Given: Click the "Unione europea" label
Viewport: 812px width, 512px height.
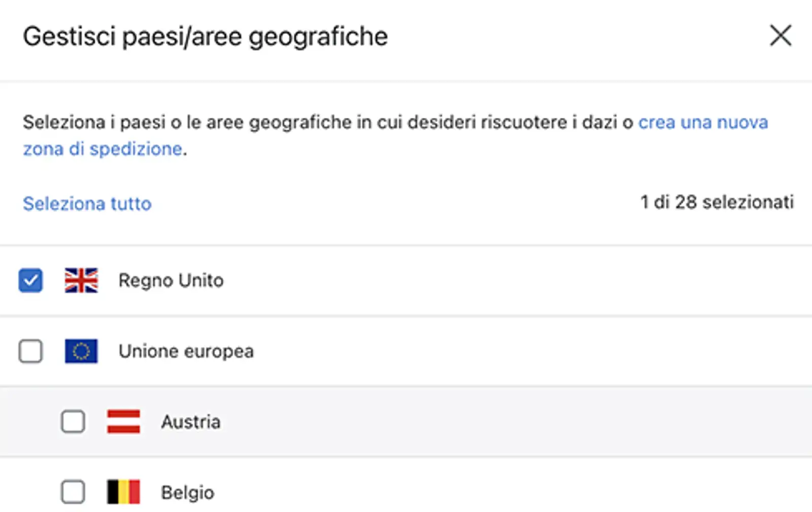Looking at the screenshot, I should click(x=186, y=351).
